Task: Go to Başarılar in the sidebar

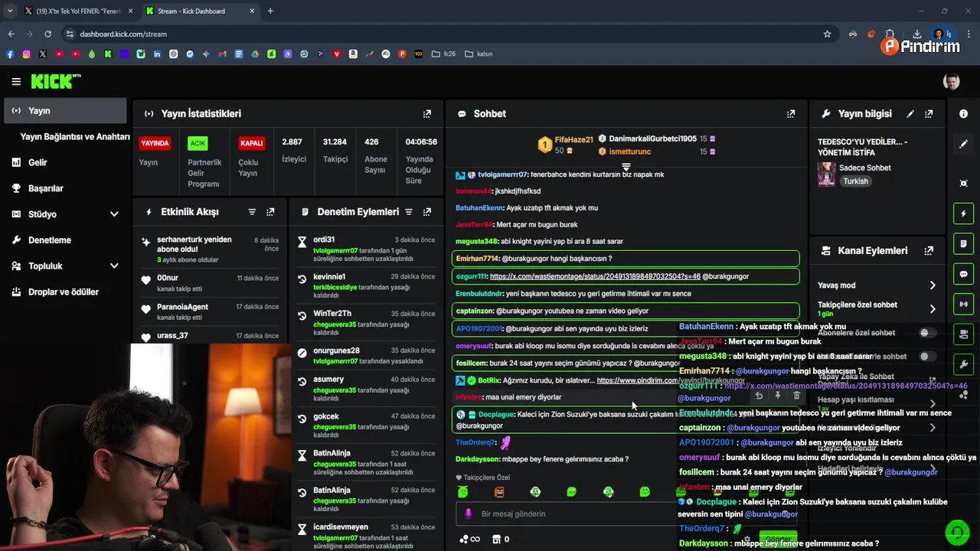Action: click(x=45, y=188)
